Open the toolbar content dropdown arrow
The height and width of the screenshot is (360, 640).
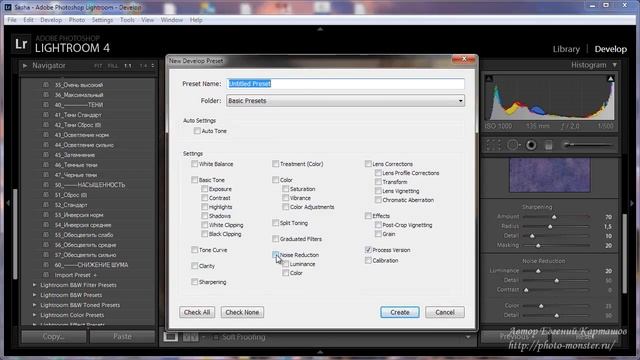468,337
